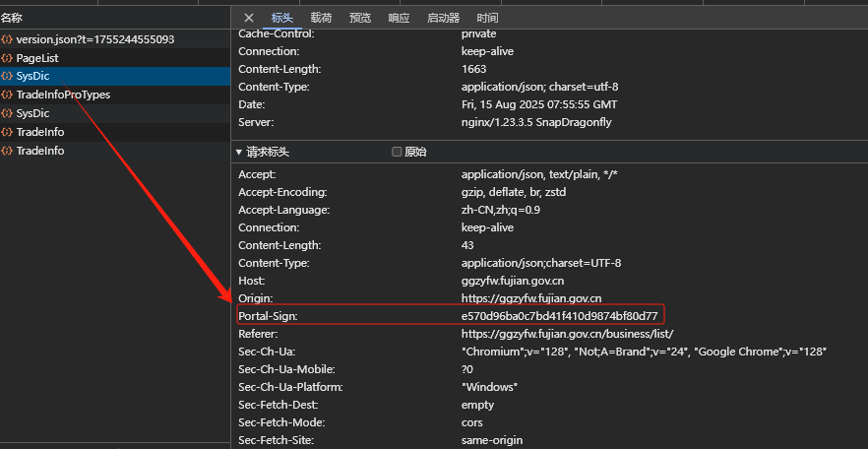Viewport: 868px width, 449px height.
Task: Select the 标头 tab
Action: tap(282, 18)
